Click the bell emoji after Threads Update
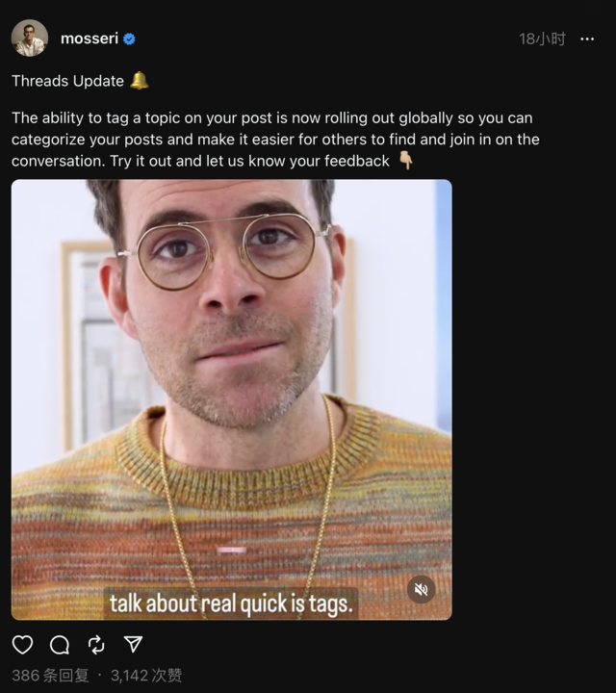This screenshot has height=693, width=616. [140, 81]
